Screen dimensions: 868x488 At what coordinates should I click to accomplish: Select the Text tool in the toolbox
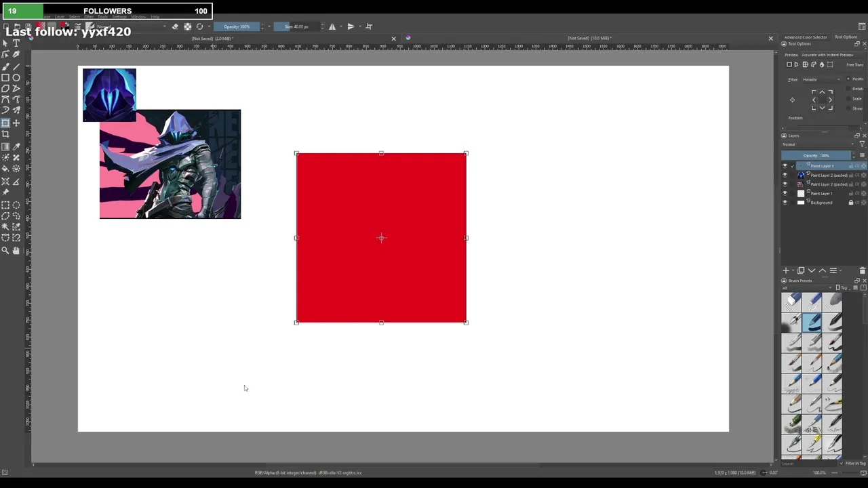[x=16, y=43]
